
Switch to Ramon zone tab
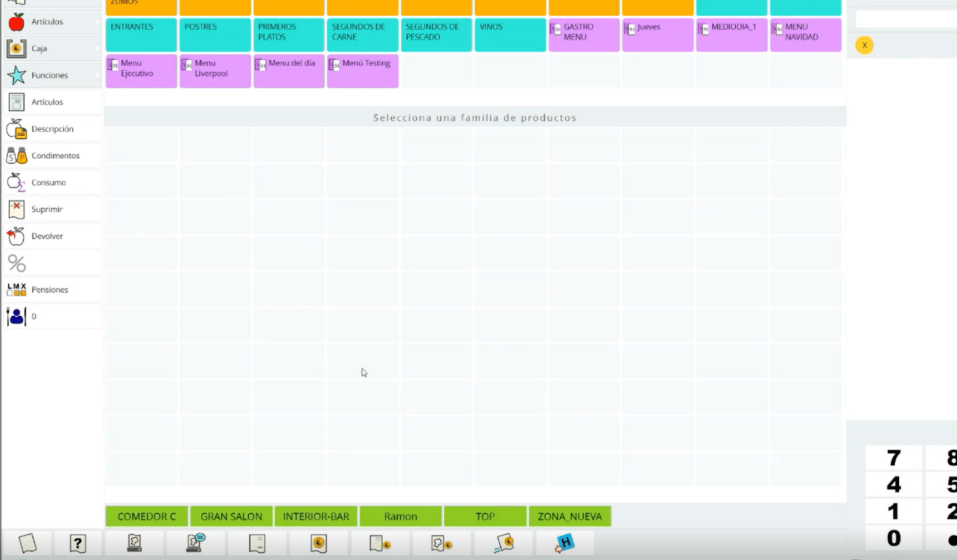tap(401, 516)
